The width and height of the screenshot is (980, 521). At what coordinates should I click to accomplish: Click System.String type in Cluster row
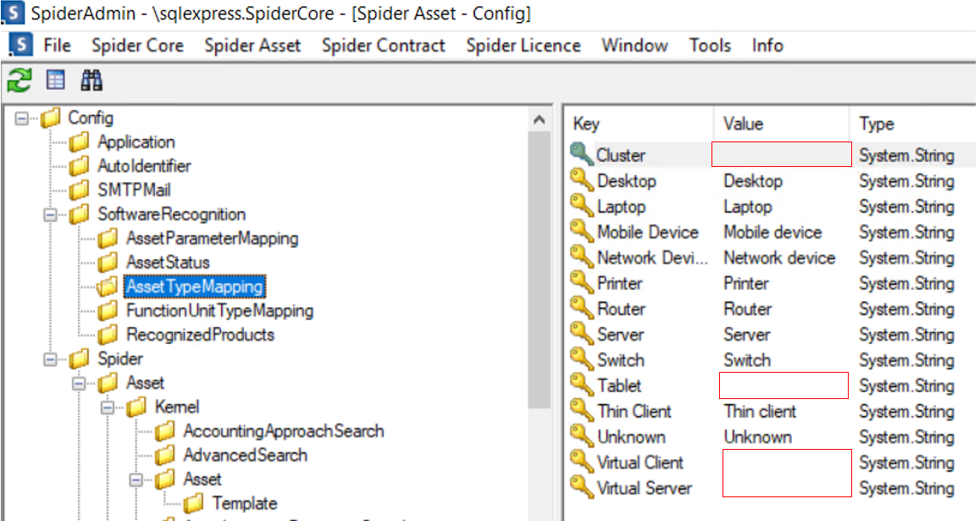click(x=906, y=155)
